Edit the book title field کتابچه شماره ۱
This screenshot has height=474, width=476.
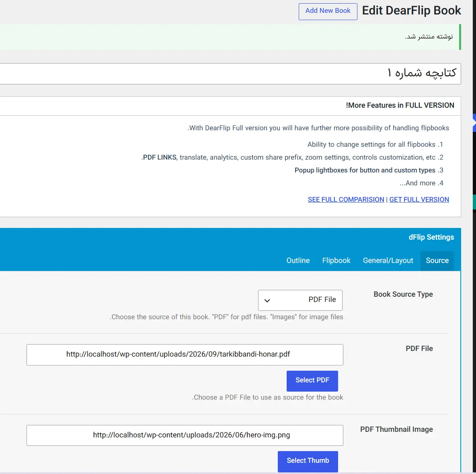click(230, 74)
